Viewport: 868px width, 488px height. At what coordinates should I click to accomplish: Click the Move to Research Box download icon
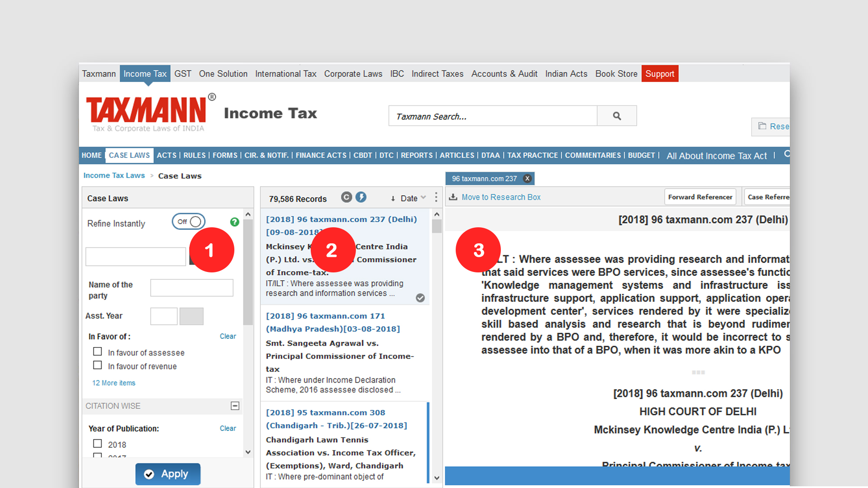tap(453, 197)
